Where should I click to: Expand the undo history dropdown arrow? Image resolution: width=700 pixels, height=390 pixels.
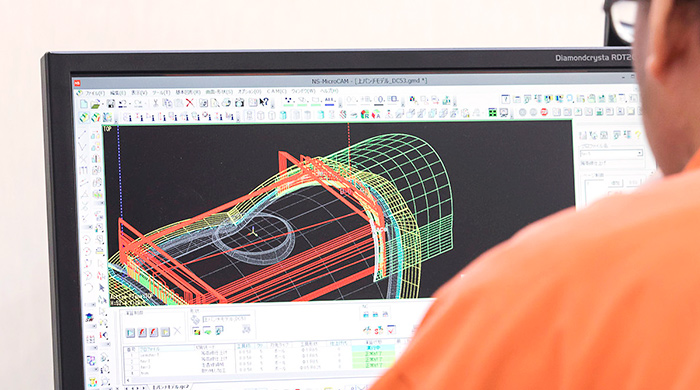(x=130, y=104)
